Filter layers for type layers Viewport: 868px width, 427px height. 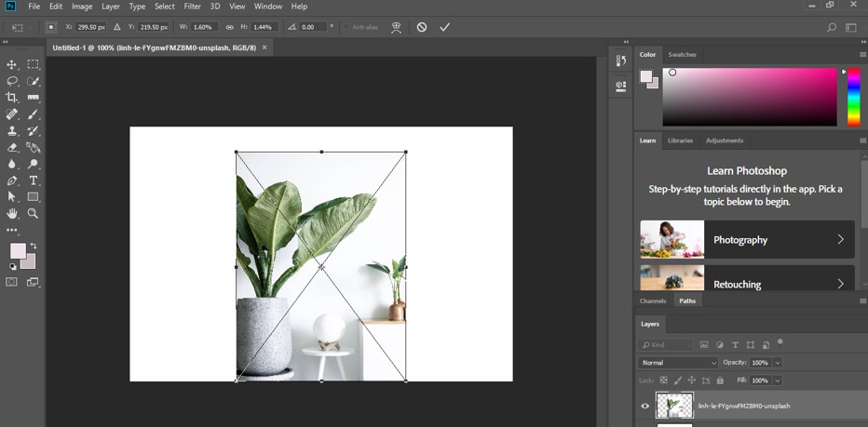[735, 344]
